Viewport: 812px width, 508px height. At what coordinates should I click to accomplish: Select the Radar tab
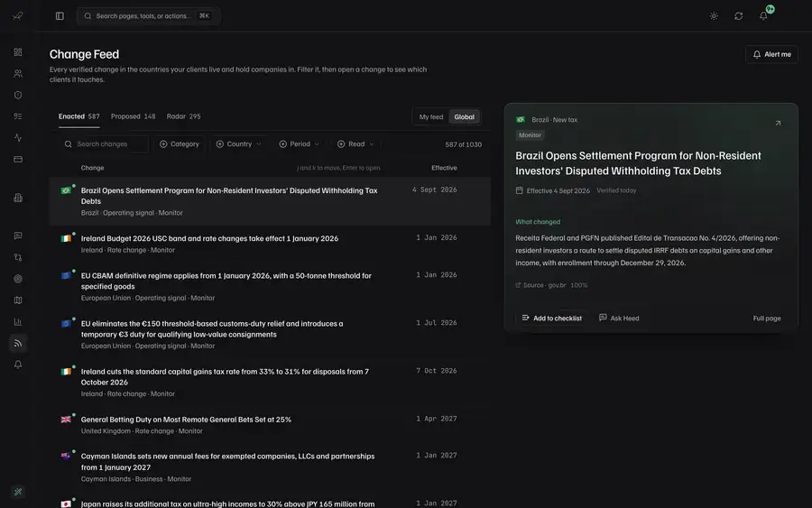[x=183, y=116]
